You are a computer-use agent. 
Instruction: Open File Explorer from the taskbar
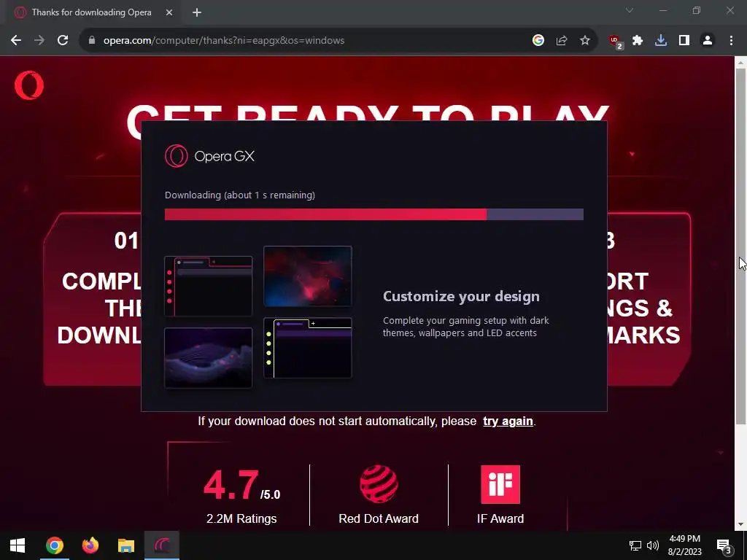126,545
